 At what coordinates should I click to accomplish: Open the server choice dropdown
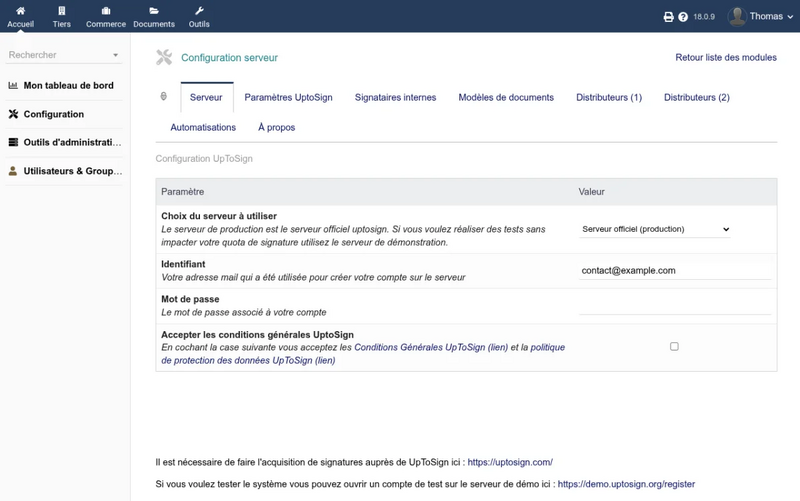tap(655, 229)
